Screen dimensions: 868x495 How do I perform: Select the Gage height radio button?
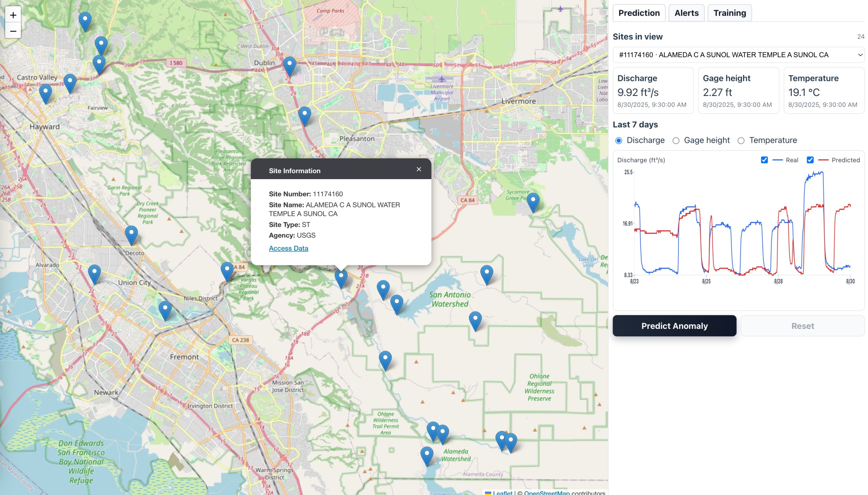click(x=676, y=141)
